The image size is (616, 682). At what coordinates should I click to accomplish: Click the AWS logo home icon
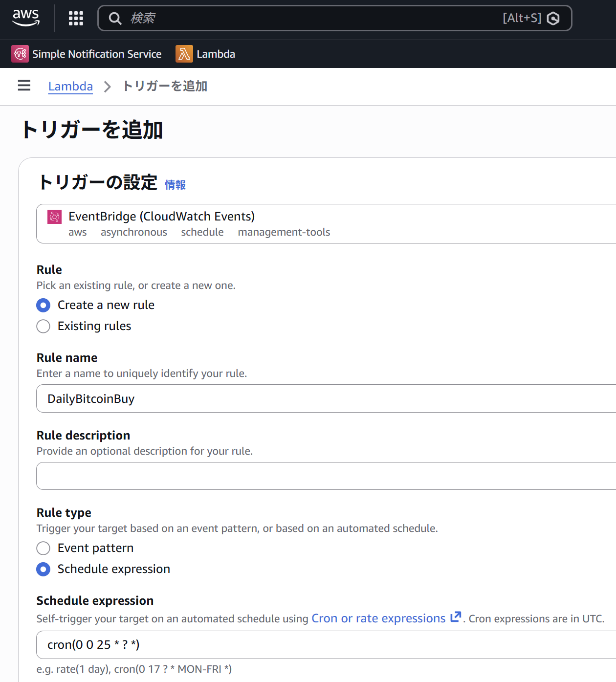(26, 18)
